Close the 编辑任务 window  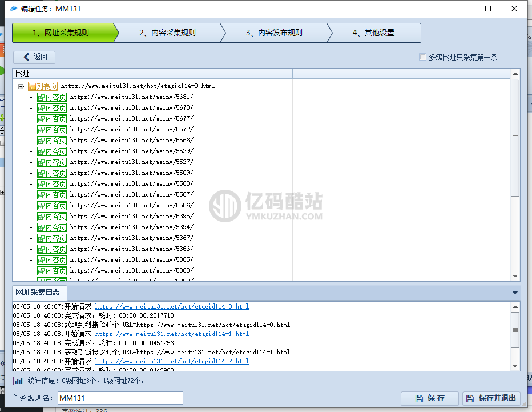tap(514, 9)
